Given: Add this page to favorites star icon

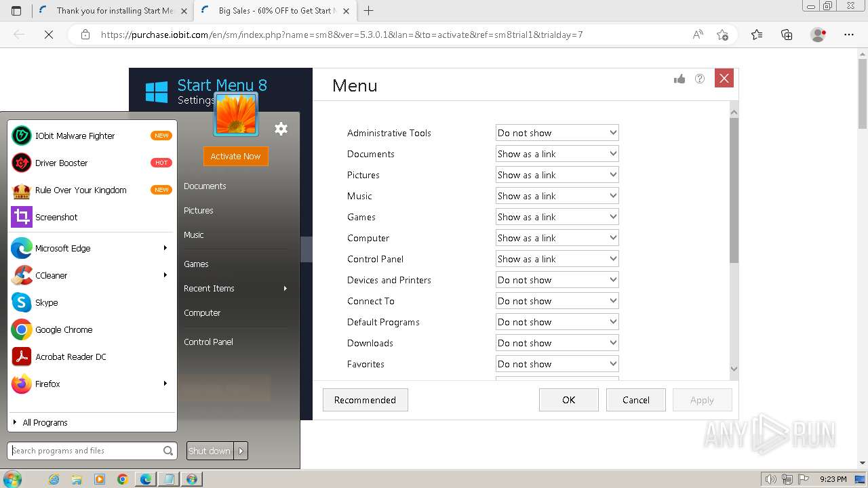Looking at the screenshot, I should (x=722, y=35).
